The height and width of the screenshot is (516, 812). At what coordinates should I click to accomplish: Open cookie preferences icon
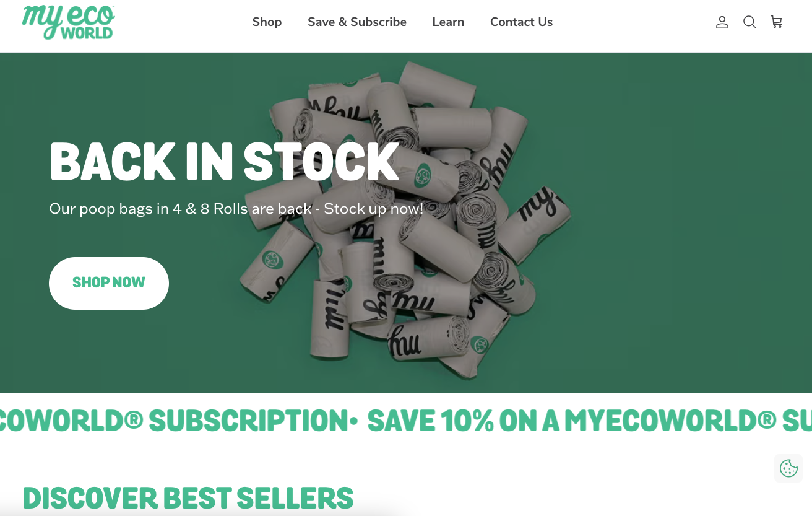pos(788,468)
